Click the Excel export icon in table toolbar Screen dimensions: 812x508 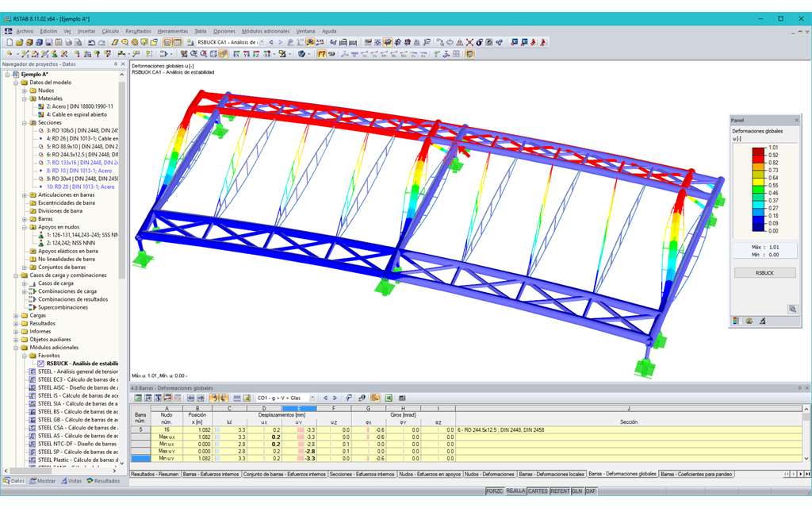click(x=389, y=398)
